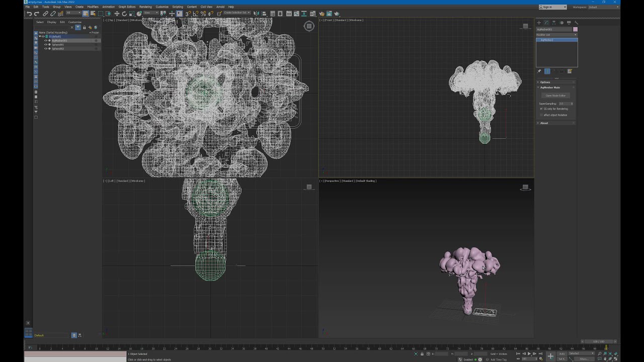Click the Undo arrow icon
This screenshot has width=644, height=362.
tap(29, 14)
